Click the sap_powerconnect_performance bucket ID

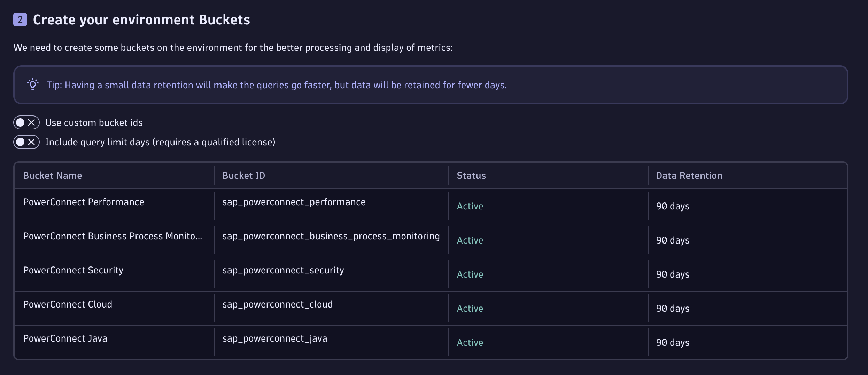point(294,202)
